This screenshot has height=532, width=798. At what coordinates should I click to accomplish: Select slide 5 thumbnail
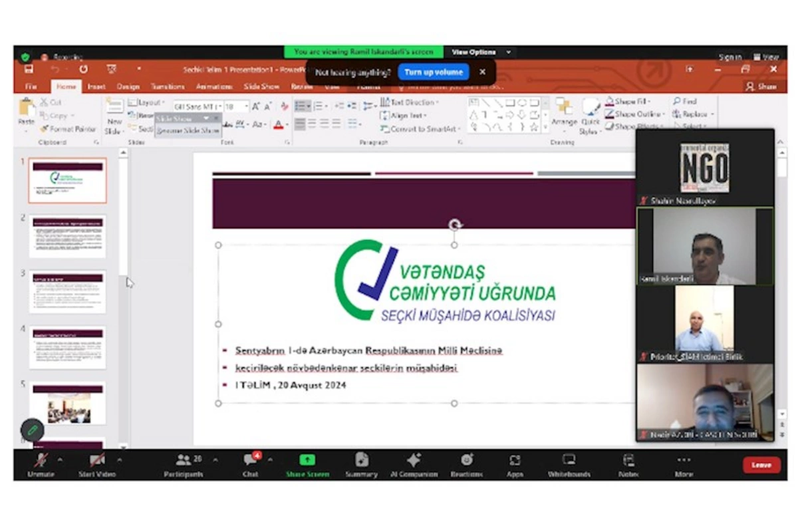[67, 403]
